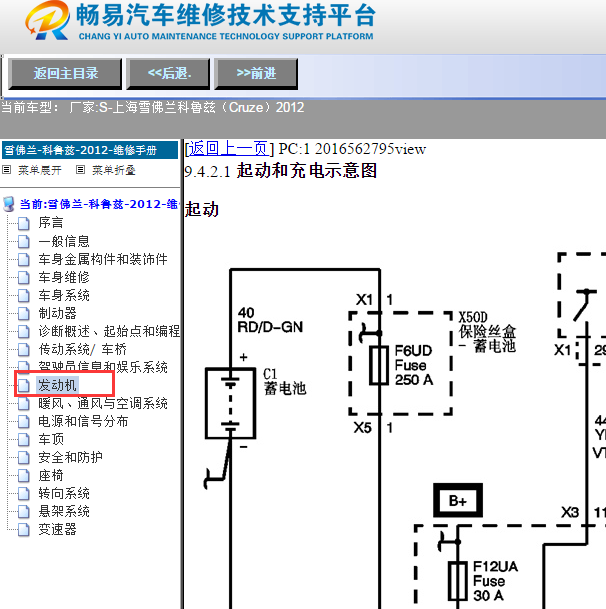Open the 电源和信号分布 tree item
Screen dimensions: 606x609
[83, 421]
